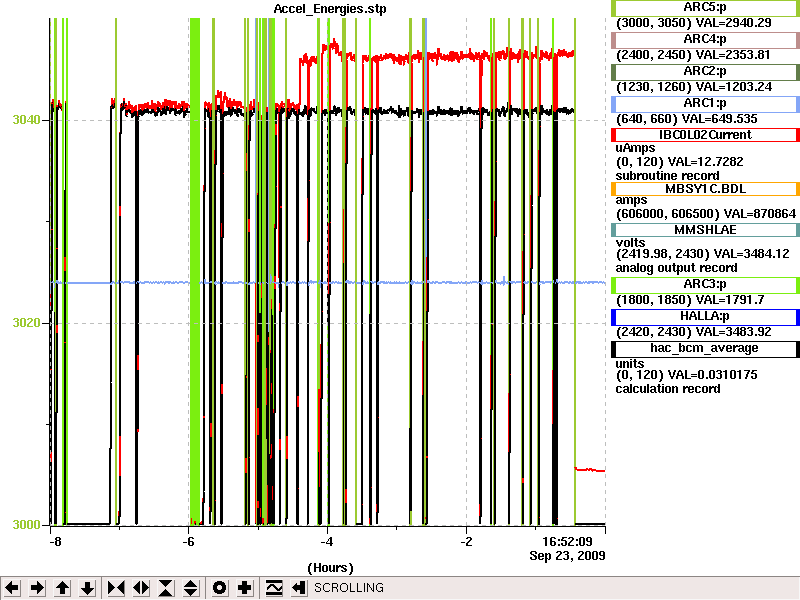Pan the graph up with arrow button
This screenshot has width=800, height=600.
pyautogui.click(x=62, y=588)
